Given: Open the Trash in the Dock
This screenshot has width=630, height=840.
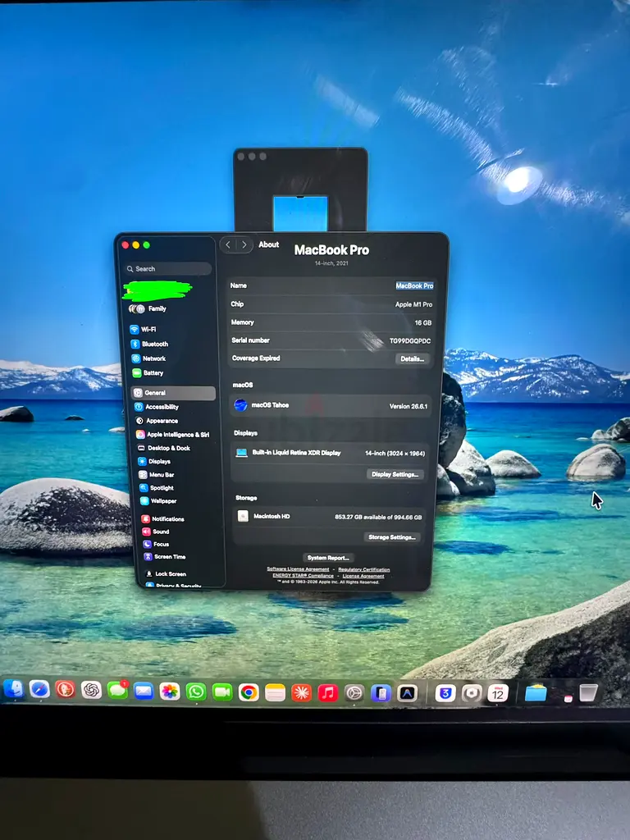Looking at the screenshot, I should 588,692.
